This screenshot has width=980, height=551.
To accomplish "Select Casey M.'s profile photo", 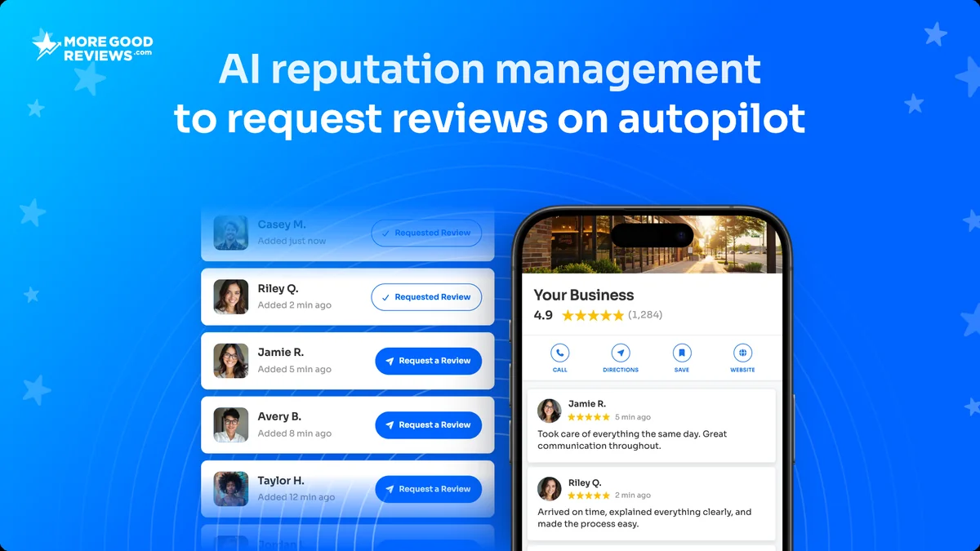I will [231, 233].
